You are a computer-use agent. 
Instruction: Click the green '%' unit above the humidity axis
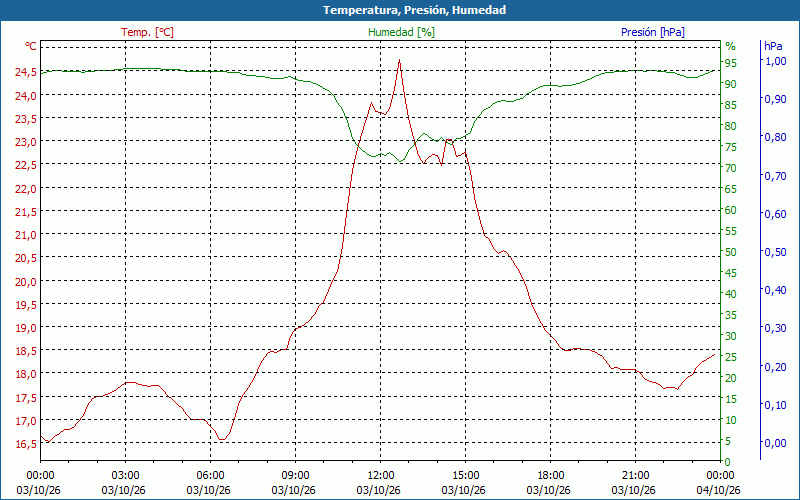731,46
